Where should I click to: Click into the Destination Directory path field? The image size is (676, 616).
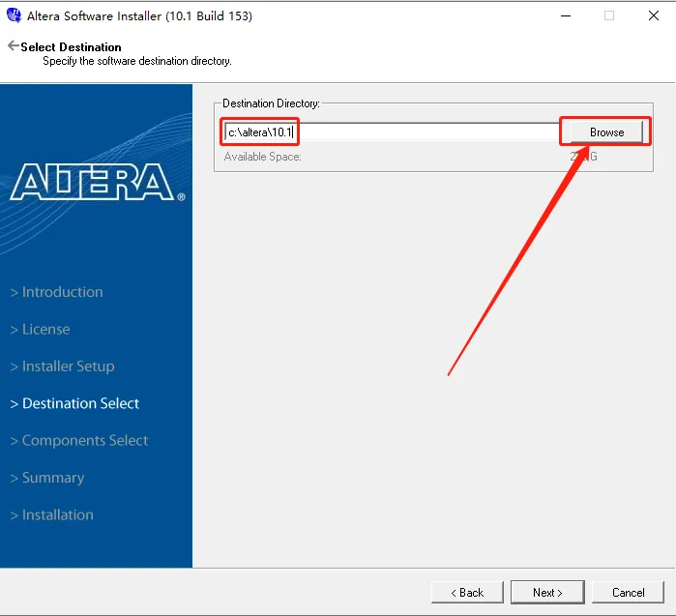coord(392,132)
